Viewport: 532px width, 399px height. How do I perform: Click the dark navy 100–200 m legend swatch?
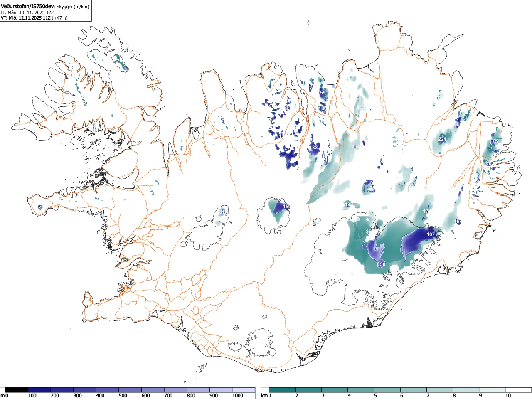point(39,390)
